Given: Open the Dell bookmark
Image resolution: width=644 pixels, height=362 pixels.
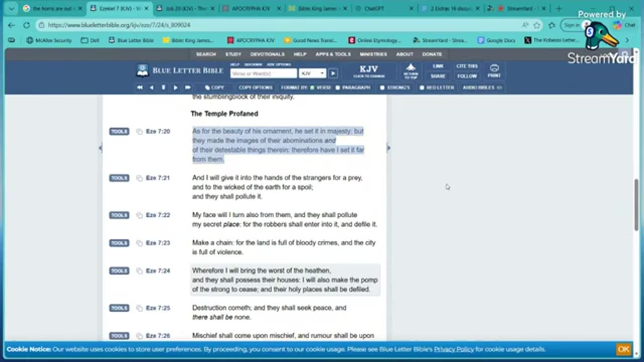Looking at the screenshot, I should (90, 40).
